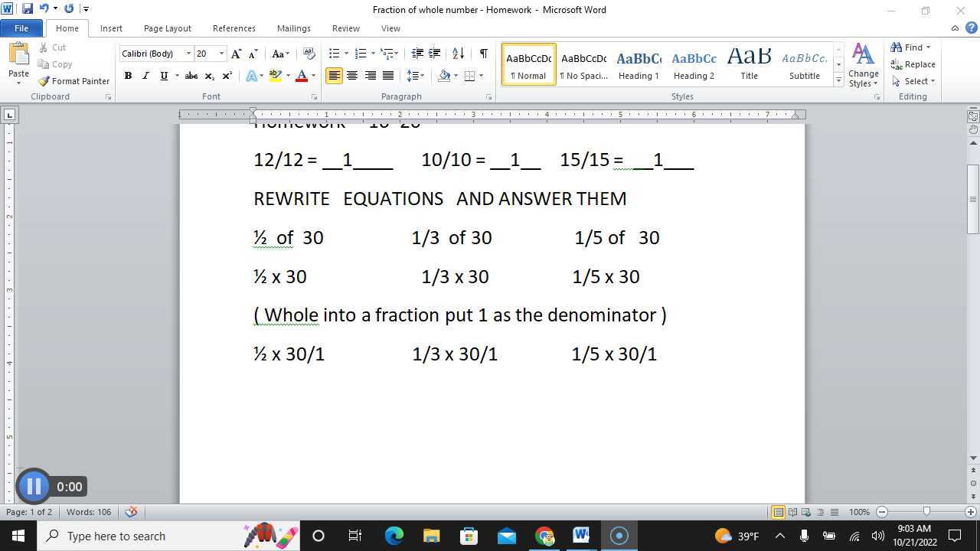Toggle the Show/Hide paragraph marks
Screen dimensions: 980x551
[x=482, y=54]
